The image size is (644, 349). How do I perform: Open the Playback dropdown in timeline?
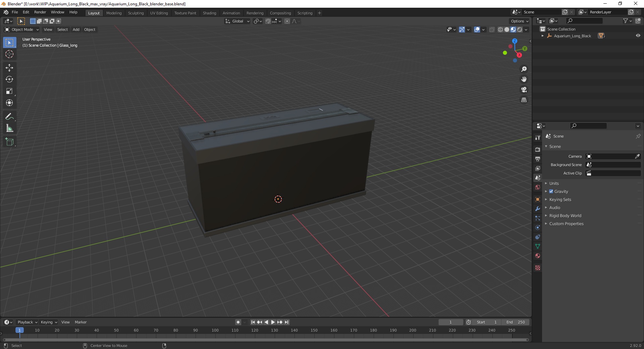click(27, 322)
